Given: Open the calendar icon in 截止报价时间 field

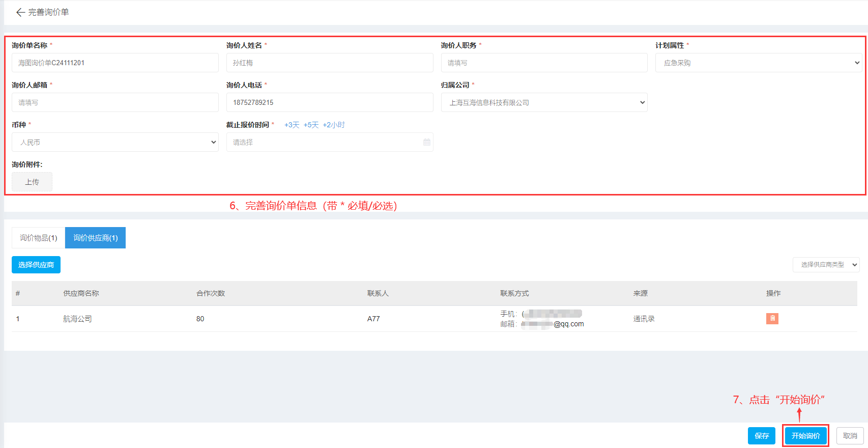Looking at the screenshot, I should click(x=427, y=142).
